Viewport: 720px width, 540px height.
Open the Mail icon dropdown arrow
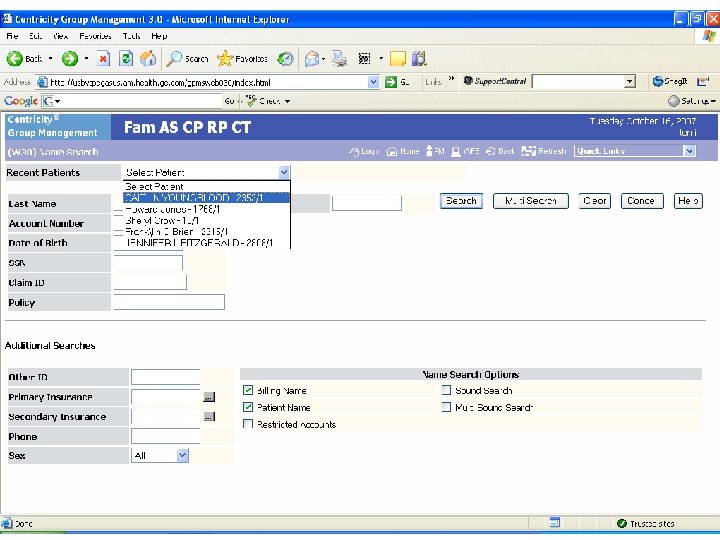[x=323, y=59]
